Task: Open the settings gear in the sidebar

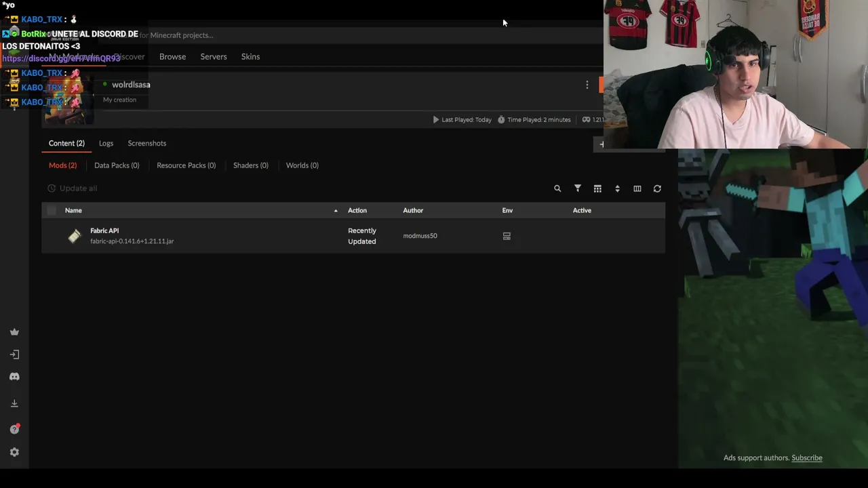Action: 14,452
